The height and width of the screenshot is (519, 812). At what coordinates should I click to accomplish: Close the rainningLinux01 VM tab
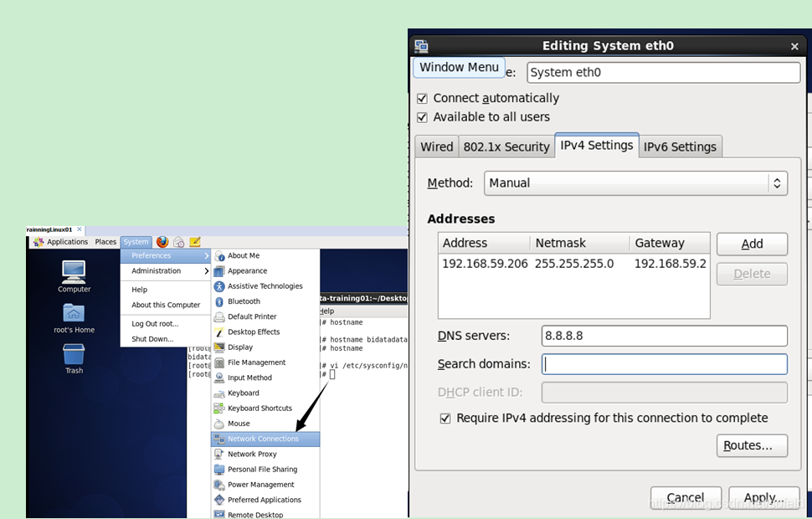coord(80,229)
